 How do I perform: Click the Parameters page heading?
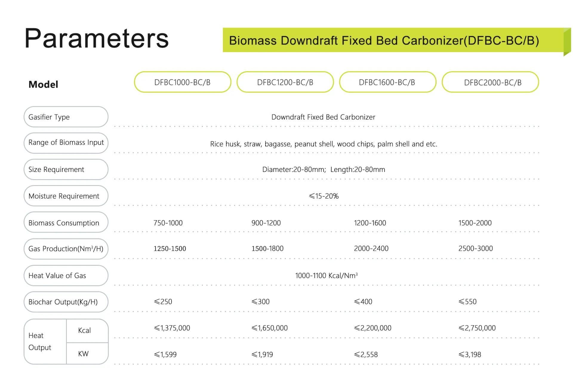96,38
